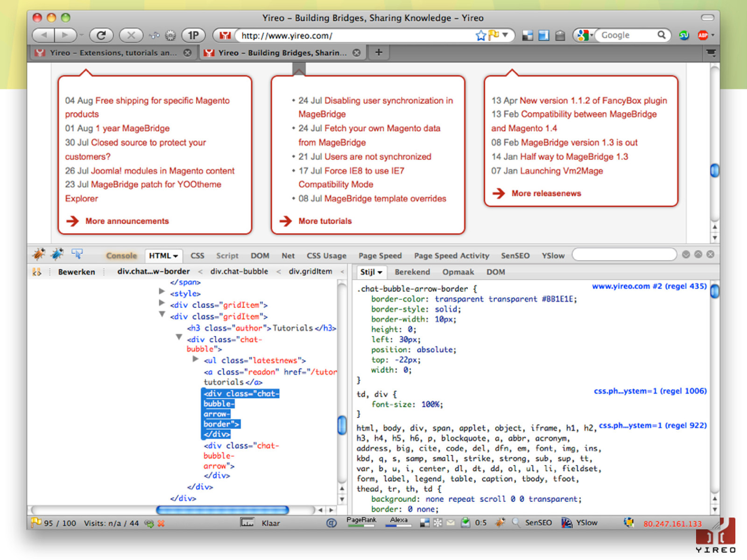
Task: Click the yellow flag icon in address bar
Action: pyautogui.click(x=493, y=35)
